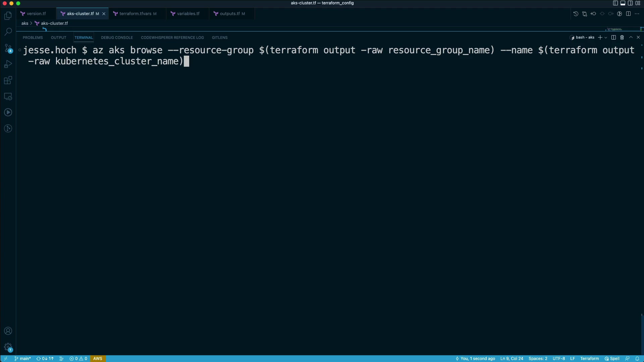Open the Manage settings gear icon

pyautogui.click(x=8, y=347)
